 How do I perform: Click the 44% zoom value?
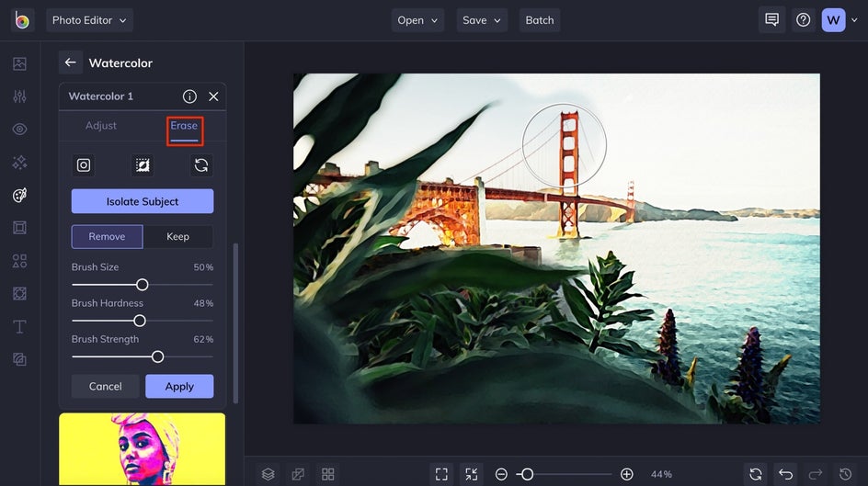point(661,474)
